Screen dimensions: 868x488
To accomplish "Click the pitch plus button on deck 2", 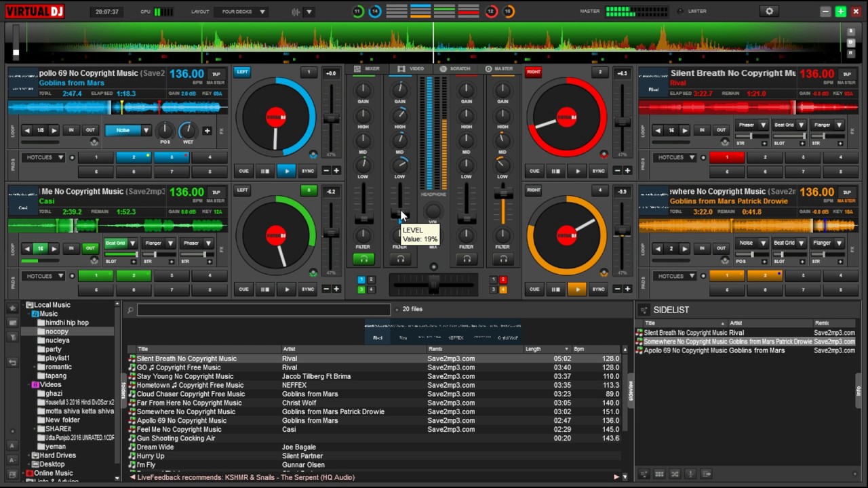I will (627, 171).
